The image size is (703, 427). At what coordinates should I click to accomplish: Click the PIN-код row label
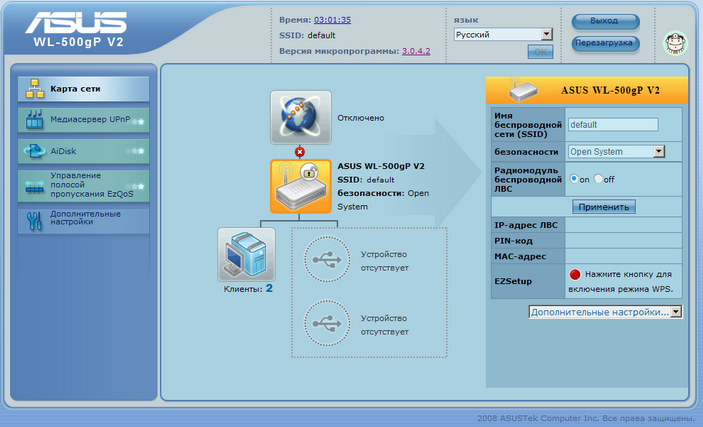[513, 241]
